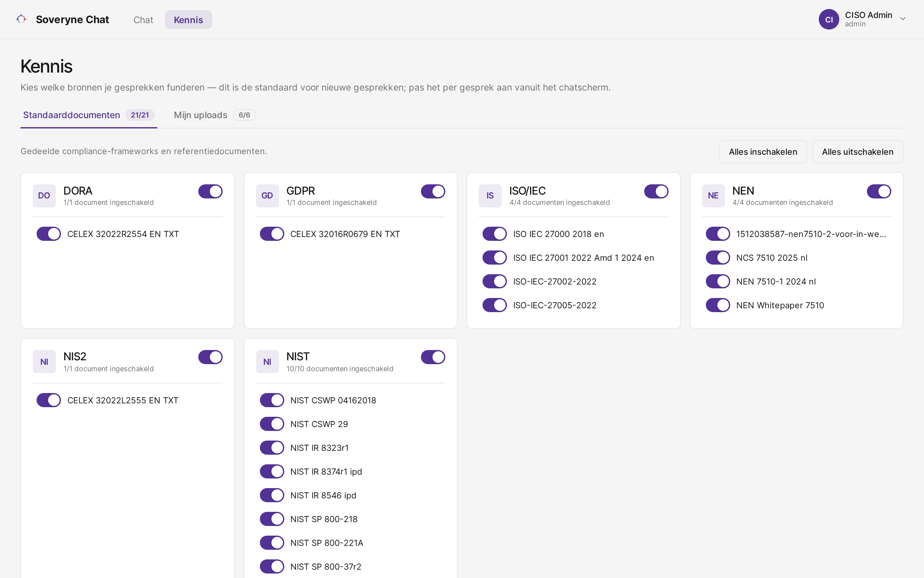924x578 pixels.
Task: Open the Chat page
Action: click(x=143, y=20)
